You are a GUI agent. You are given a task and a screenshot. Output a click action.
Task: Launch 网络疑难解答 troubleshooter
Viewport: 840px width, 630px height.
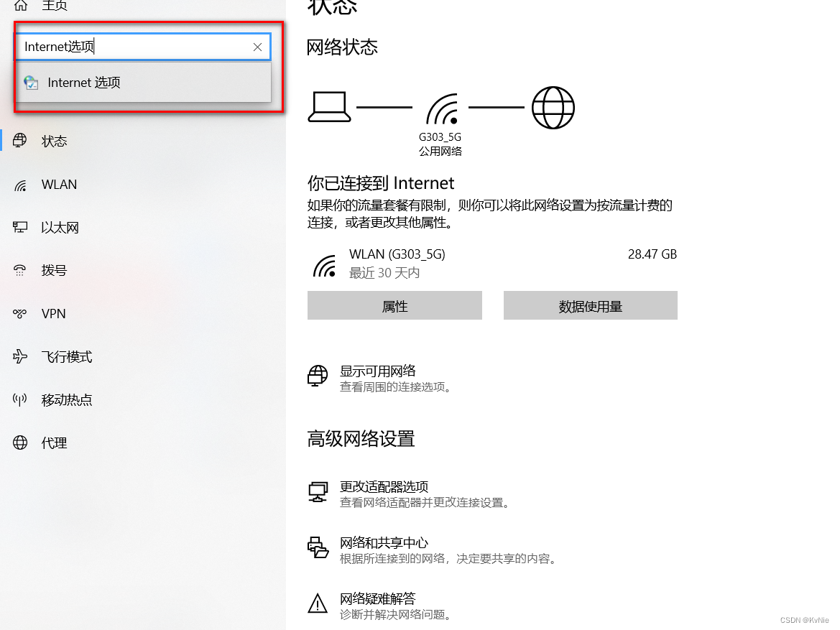click(x=378, y=598)
